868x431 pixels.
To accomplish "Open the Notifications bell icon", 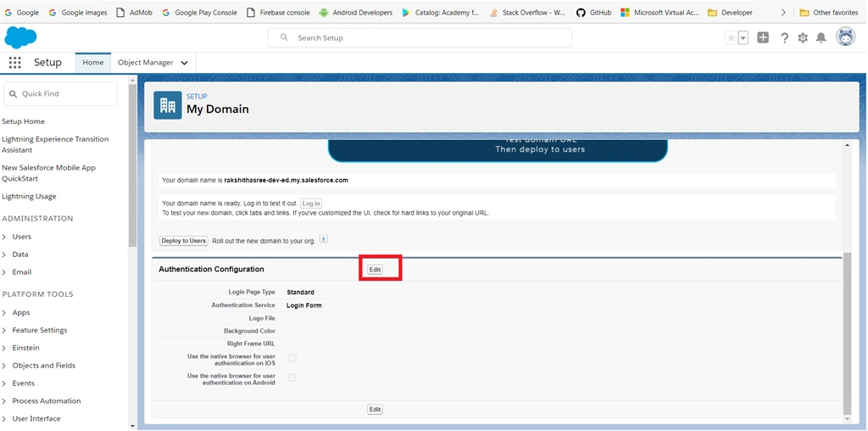I will 821,37.
